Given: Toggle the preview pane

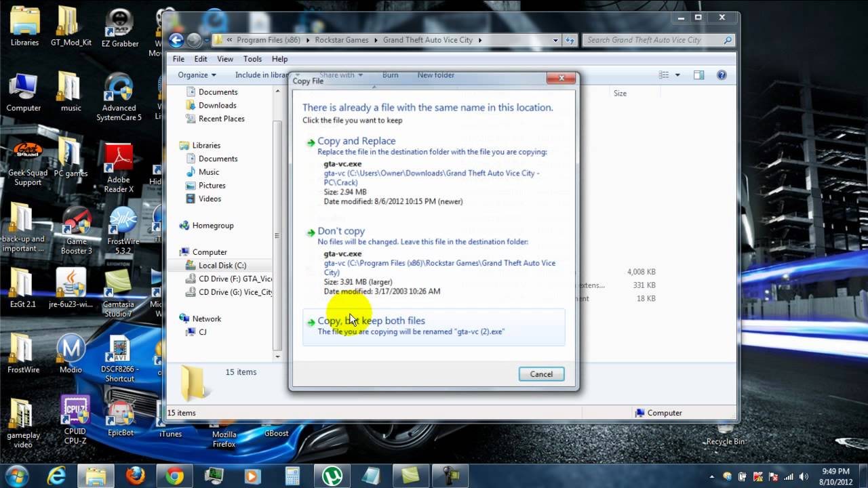Looking at the screenshot, I should (698, 75).
